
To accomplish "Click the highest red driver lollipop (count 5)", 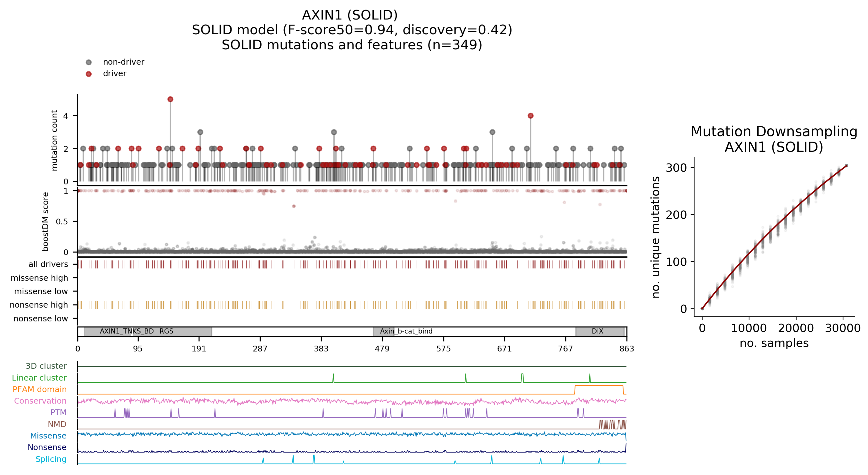I will [170, 99].
